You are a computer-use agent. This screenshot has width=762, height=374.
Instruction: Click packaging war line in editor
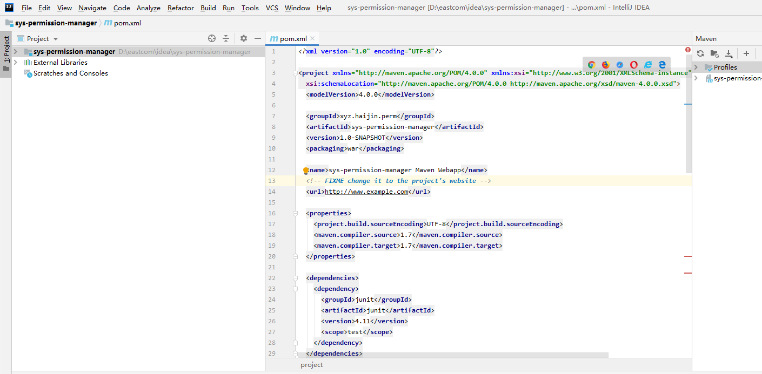(355, 149)
